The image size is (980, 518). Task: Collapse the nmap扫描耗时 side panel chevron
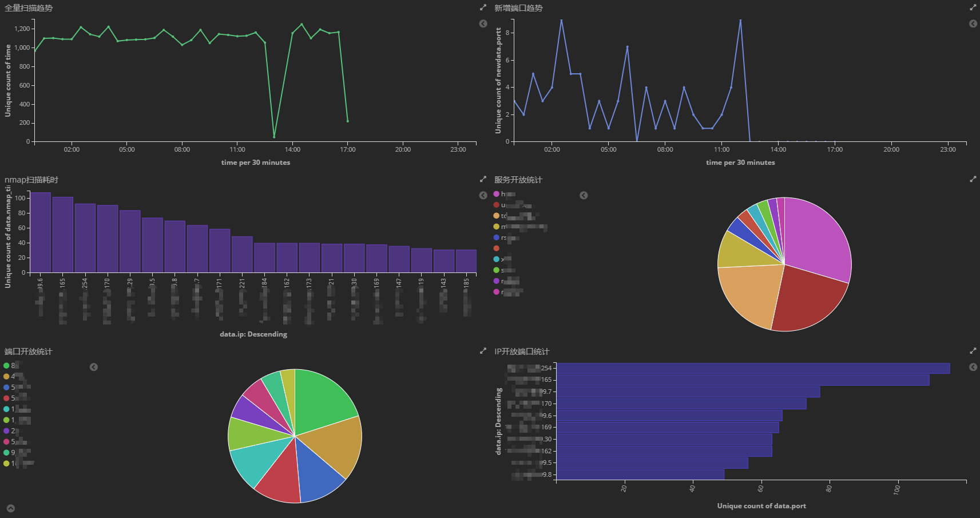coord(483,195)
